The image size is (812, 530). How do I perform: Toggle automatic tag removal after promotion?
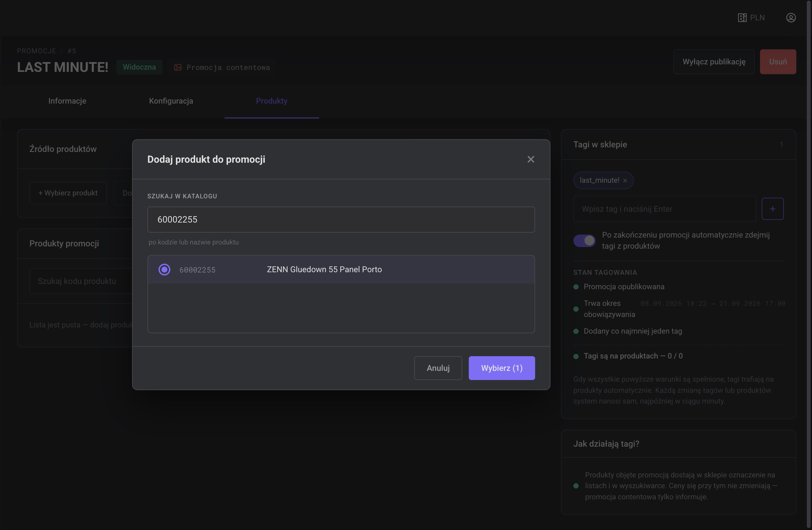[584, 240]
